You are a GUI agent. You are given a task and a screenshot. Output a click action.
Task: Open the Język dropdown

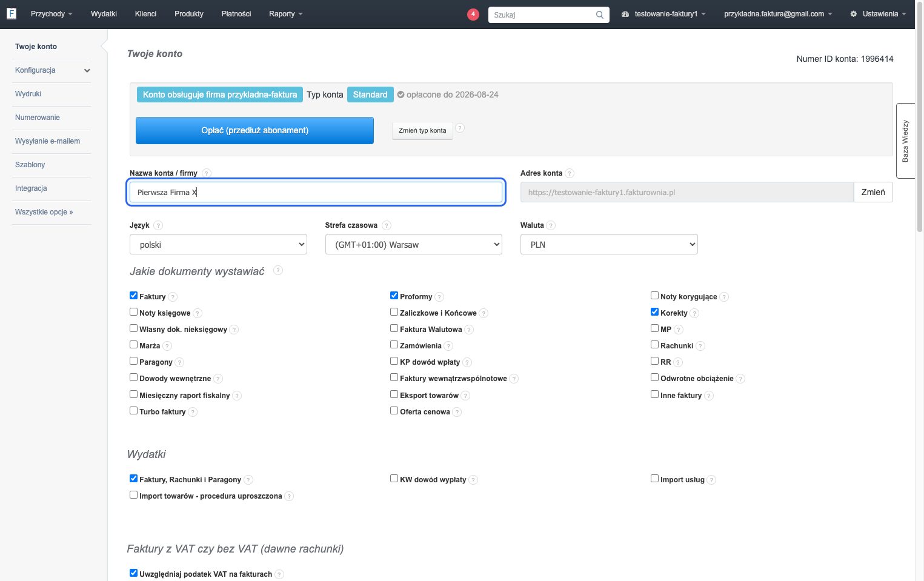(218, 244)
